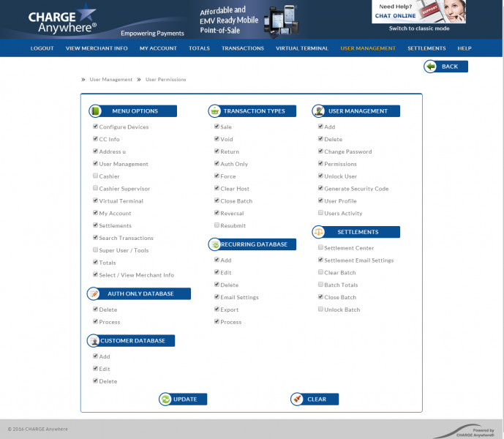Image resolution: width=504 pixels, height=439 pixels.
Task: Enable Settlement Center checkbox
Action: pyautogui.click(x=321, y=247)
